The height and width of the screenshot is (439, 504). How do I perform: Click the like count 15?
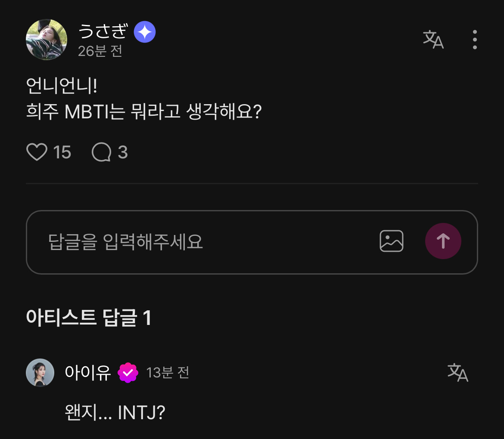point(62,152)
